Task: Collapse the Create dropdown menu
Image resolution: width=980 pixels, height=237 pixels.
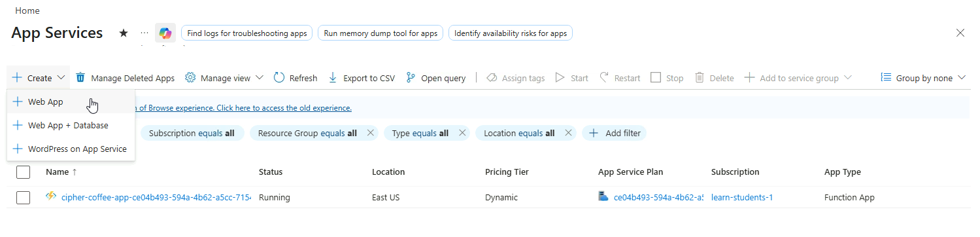Action: coord(39,77)
